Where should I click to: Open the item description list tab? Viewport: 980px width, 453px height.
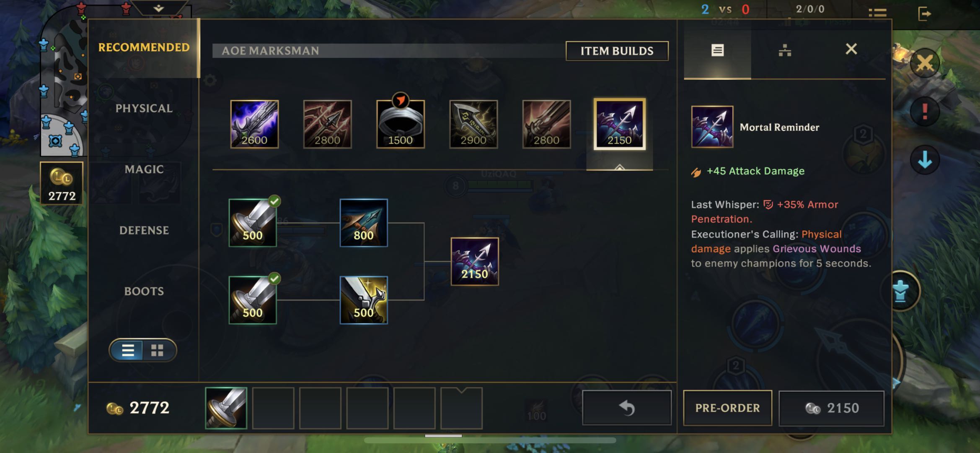click(x=717, y=50)
